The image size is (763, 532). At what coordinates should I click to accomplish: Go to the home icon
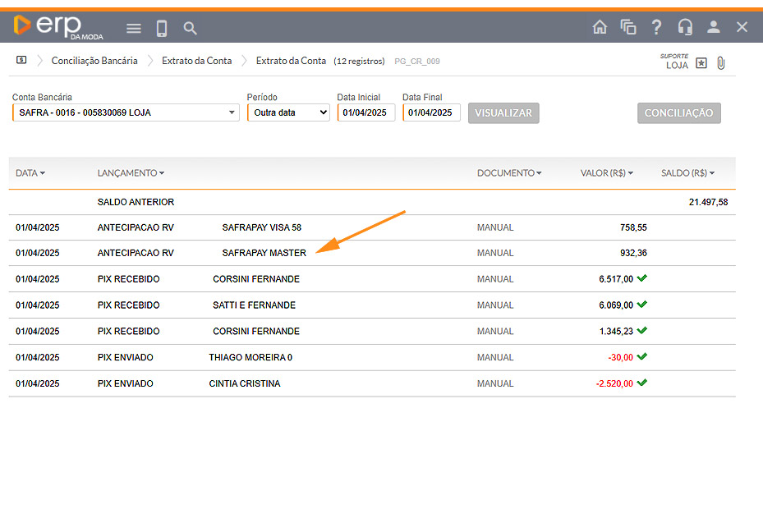600,27
